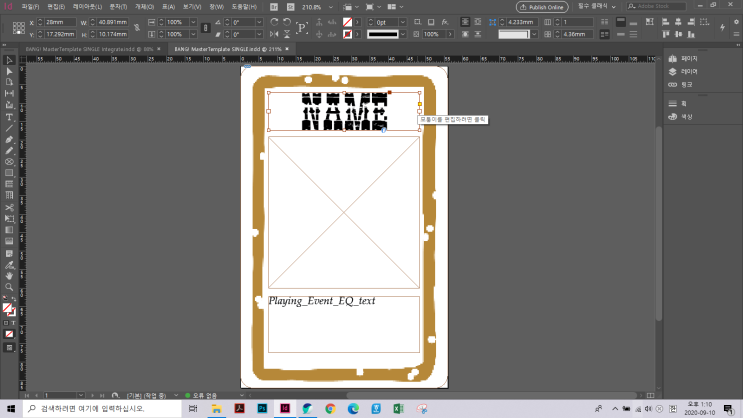Click the fill color swatch in control bar
Screen dimensions: 743x418
(347, 22)
